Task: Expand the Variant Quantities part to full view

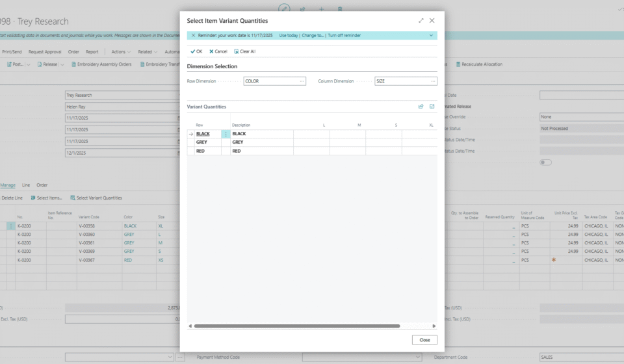Action: pyautogui.click(x=432, y=107)
